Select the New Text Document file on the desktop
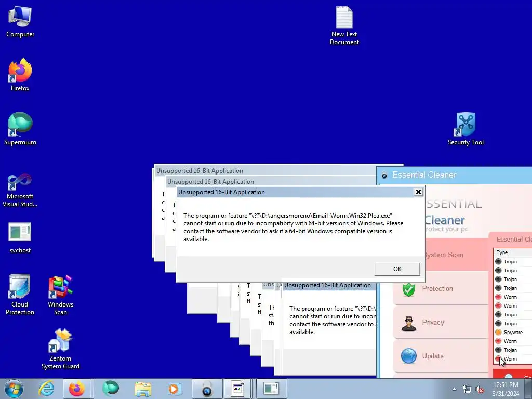Image resolution: width=532 pixels, height=399 pixels. coord(344,26)
